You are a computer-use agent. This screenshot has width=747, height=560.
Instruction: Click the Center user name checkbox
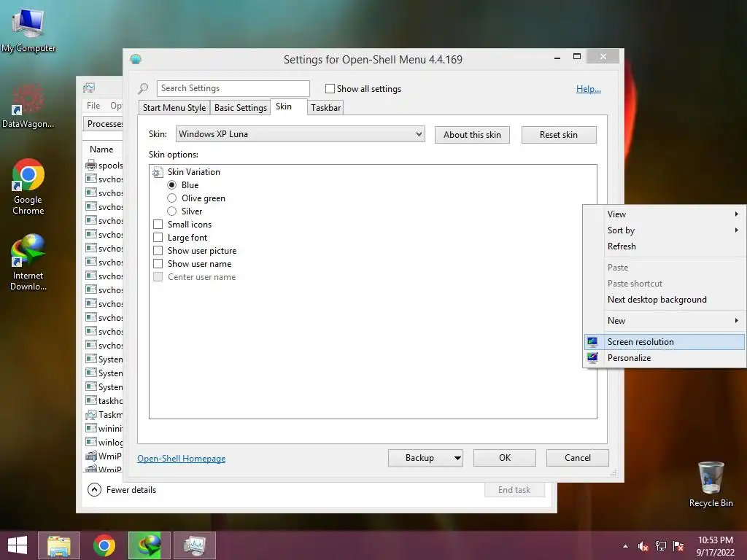pyautogui.click(x=158, y=276)
